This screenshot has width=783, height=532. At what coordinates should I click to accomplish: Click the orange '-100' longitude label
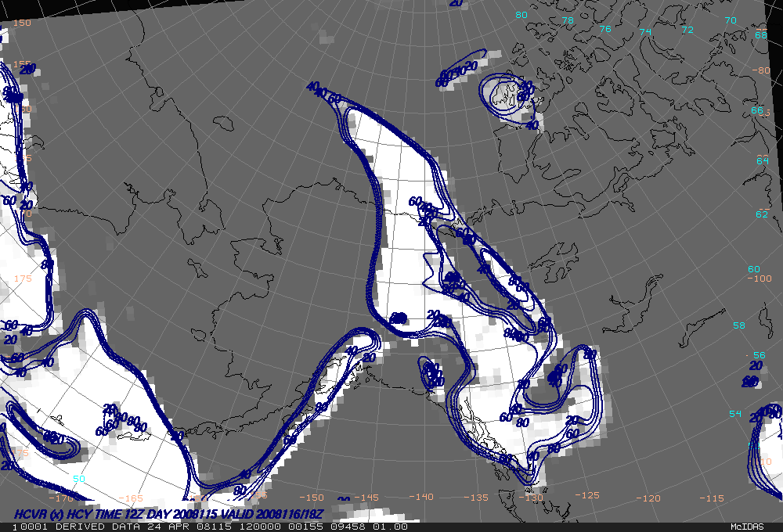[760, 278]
